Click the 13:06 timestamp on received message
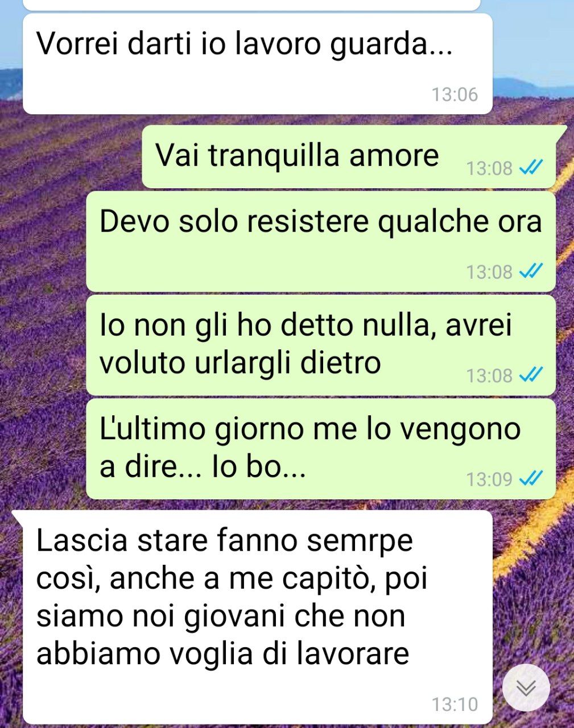The image size is (574, 728). point(455,94)
